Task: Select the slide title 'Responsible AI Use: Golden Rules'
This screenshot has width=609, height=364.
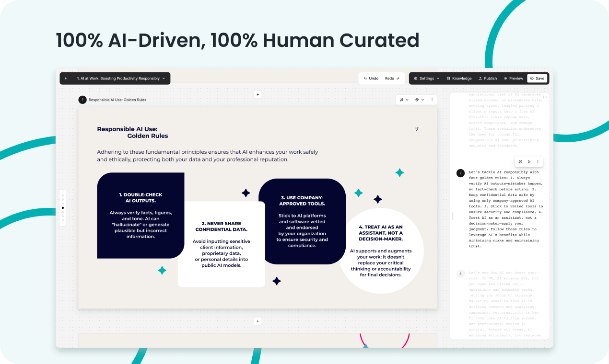Action: [x=117, y=100]
